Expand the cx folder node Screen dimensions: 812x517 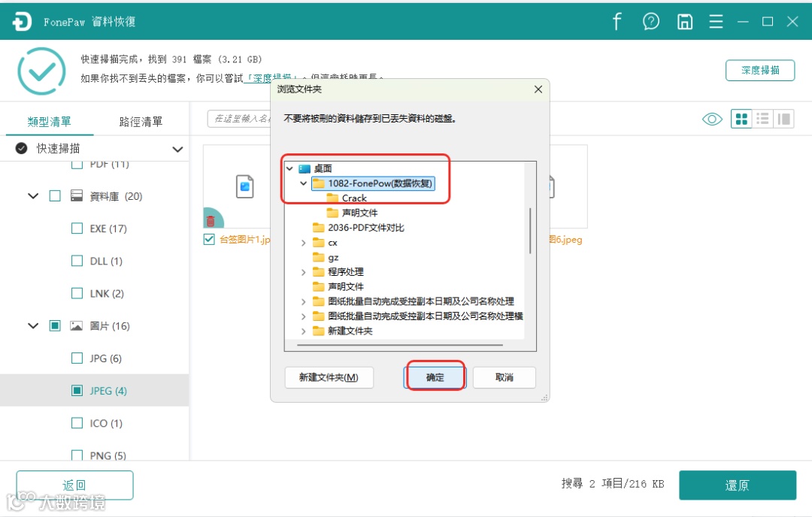[x=304, y=242]
